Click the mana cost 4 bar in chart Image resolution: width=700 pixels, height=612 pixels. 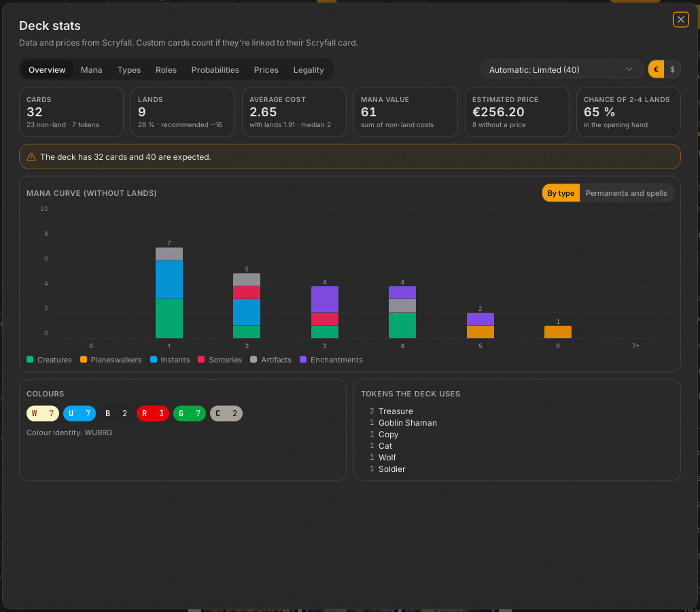[x=402, y=312]
